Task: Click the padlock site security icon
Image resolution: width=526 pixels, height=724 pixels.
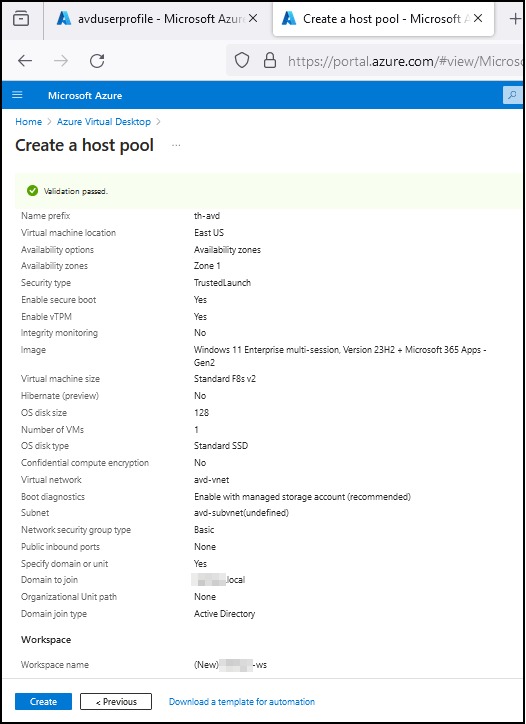Action: click(269, 60)
